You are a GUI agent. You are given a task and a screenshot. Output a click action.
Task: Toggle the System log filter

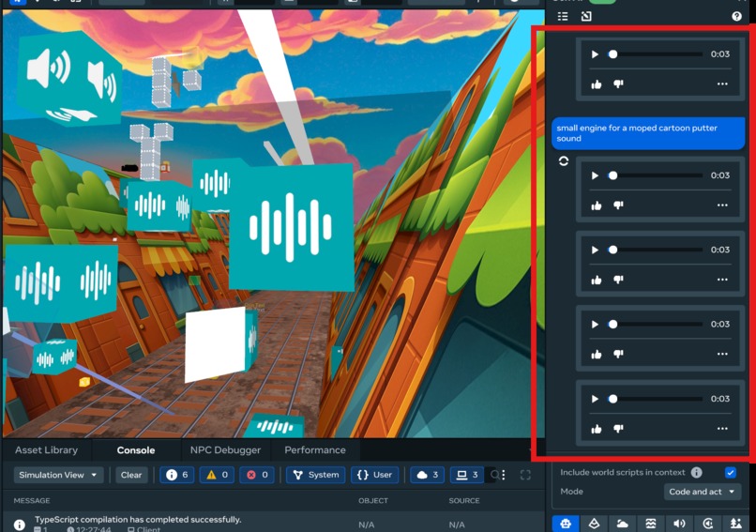(x=316, y=475)
